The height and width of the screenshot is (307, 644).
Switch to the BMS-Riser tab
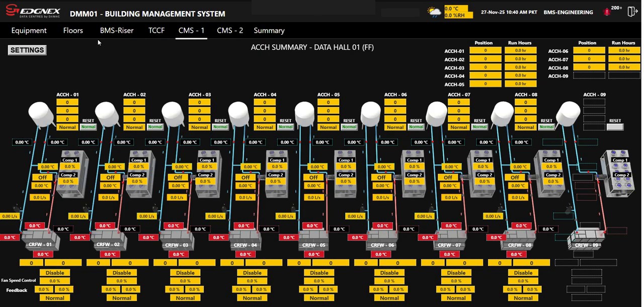[x=117, y=30]
